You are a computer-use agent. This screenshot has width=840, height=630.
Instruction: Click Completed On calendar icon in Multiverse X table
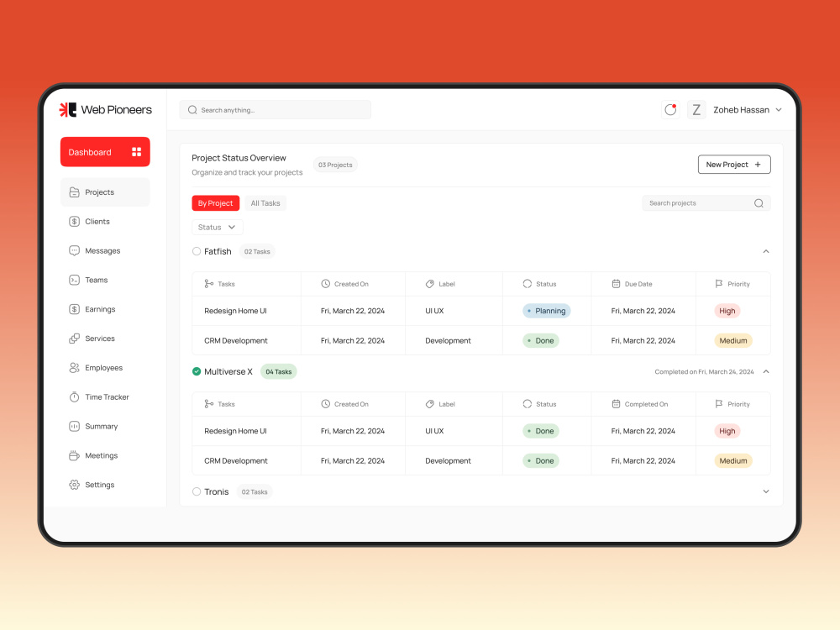(616, 404)
